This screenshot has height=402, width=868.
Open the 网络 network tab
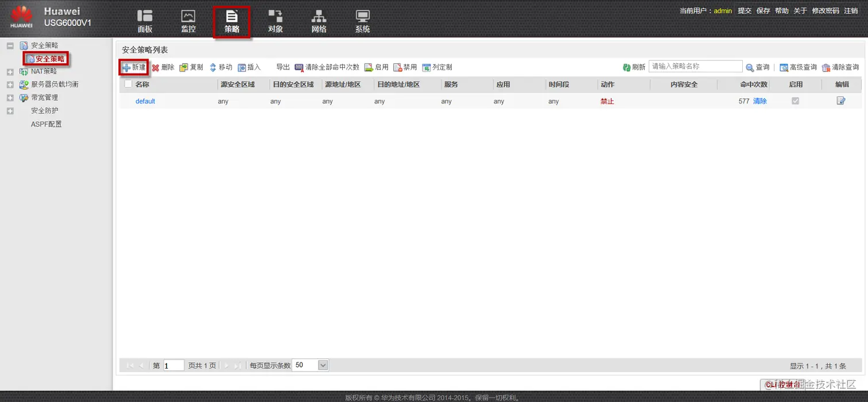click(319, 21)
